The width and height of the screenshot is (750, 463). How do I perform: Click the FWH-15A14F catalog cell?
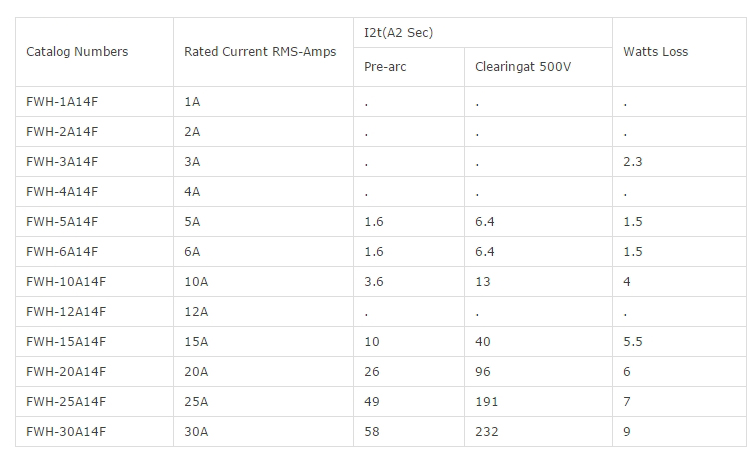[x=65, y=341]
